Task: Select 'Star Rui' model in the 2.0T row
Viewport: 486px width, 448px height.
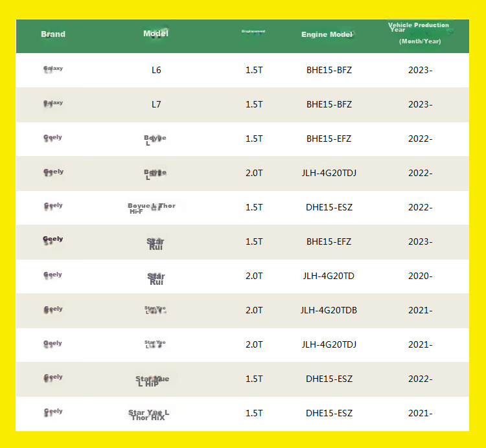Action: [x=156, y=278]
